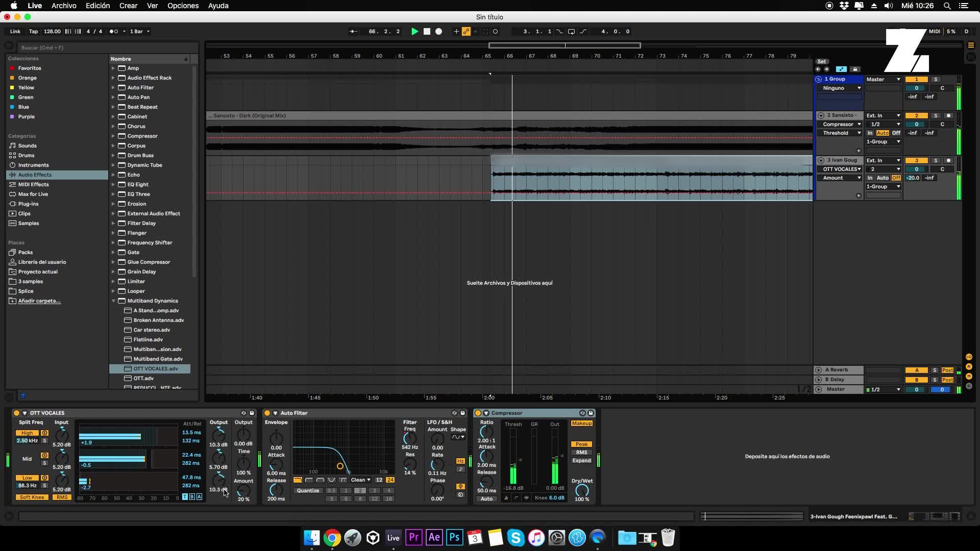Select the Audio Effects category in the browser

pyautogui.click(x=36, y=174)
